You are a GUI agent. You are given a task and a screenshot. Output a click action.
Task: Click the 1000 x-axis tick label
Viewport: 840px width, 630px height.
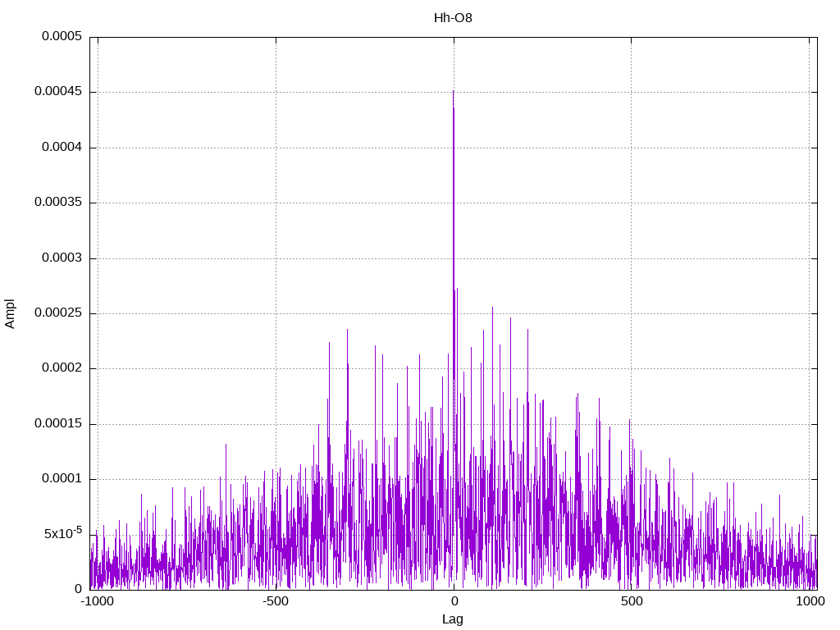(810, 601)
